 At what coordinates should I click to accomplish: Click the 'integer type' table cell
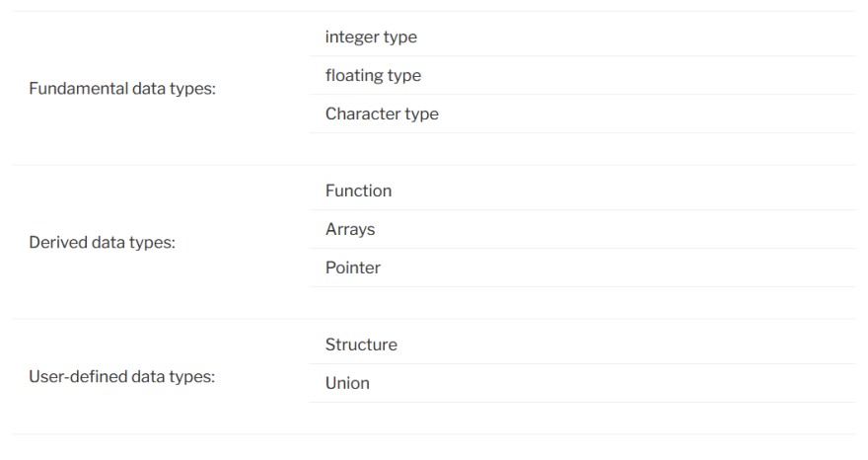[582, 37]
